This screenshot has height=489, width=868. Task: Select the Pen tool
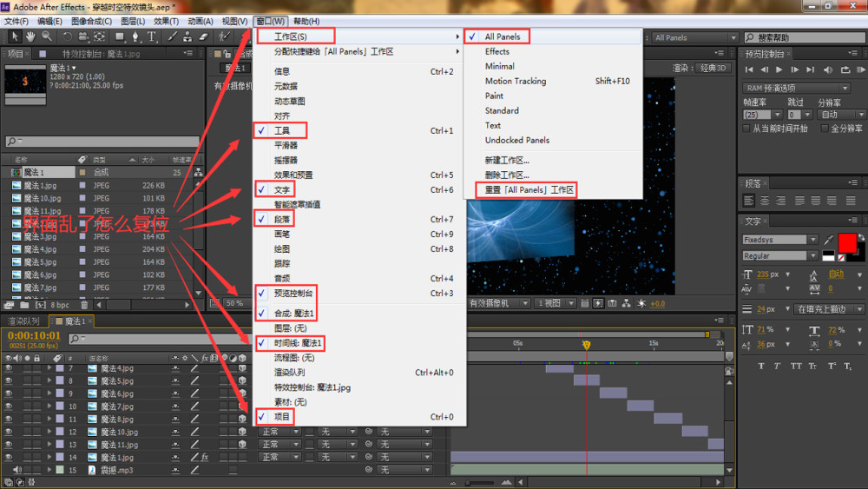[x=135, y=36]
